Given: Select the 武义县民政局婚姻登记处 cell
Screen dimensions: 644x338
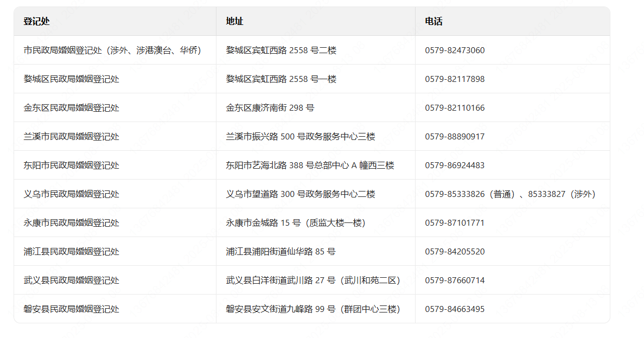Looking at the screenshot, I should coord(115,280).
